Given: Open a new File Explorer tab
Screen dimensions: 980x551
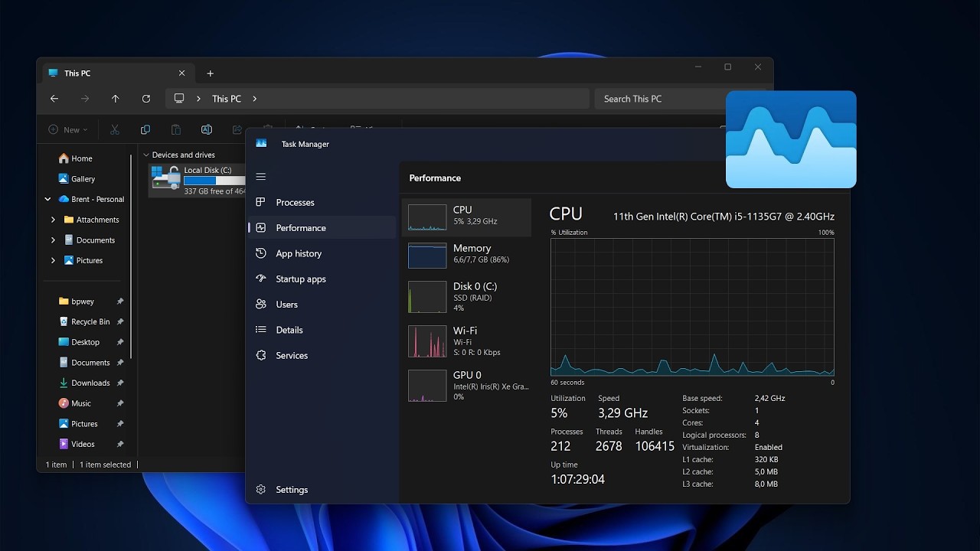Looking at the screenshot, I should [x=210, y=73].
